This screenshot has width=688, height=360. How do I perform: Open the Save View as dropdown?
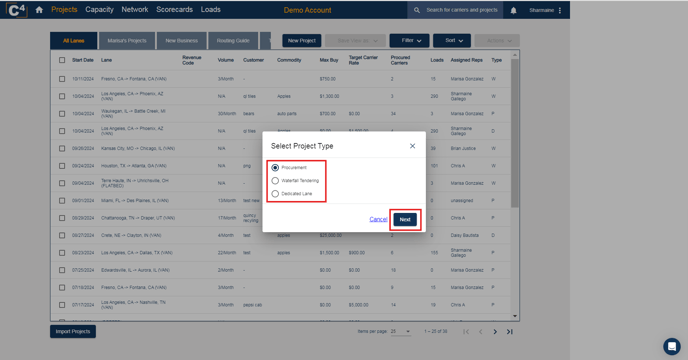[355, 40]
